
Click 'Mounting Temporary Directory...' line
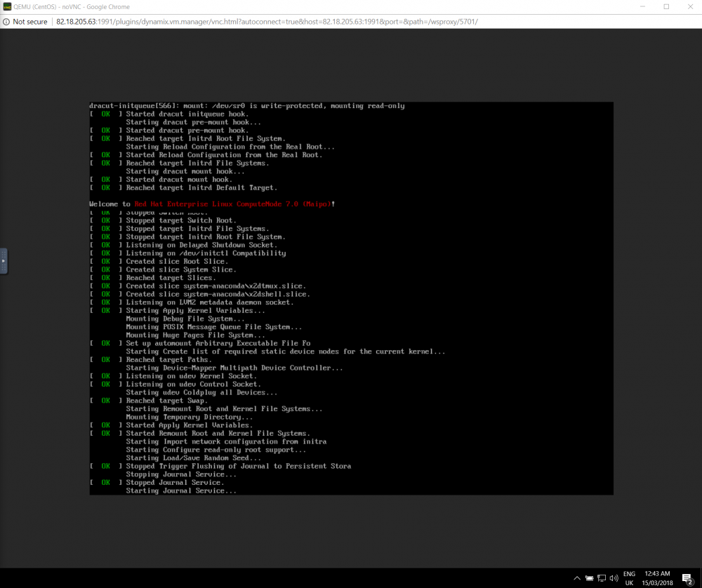click(190, 417)
